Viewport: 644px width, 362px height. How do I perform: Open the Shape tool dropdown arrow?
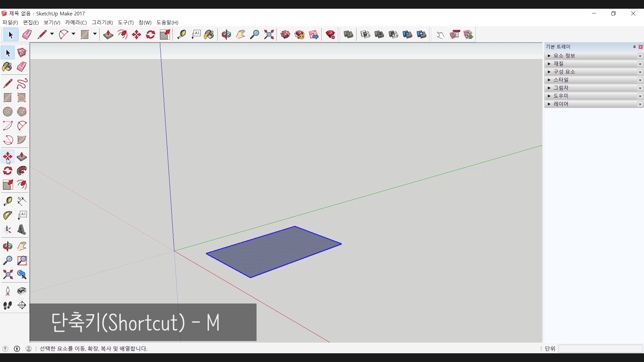(x=95, y=34)
